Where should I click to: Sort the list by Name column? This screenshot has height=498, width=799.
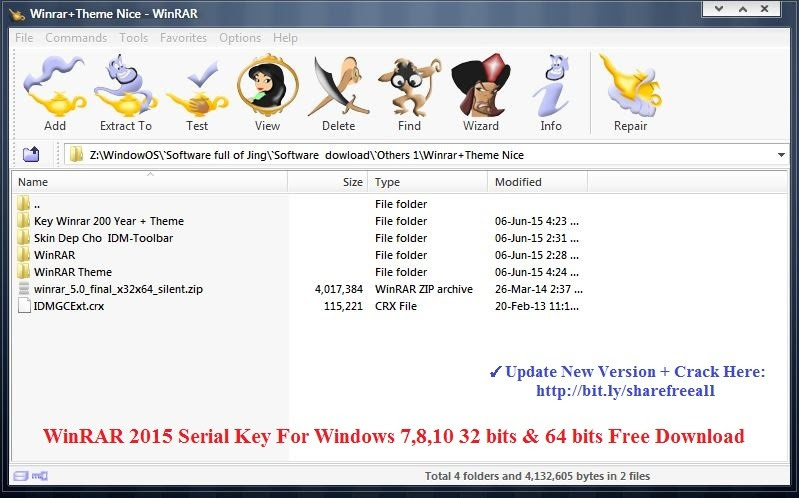150,182
